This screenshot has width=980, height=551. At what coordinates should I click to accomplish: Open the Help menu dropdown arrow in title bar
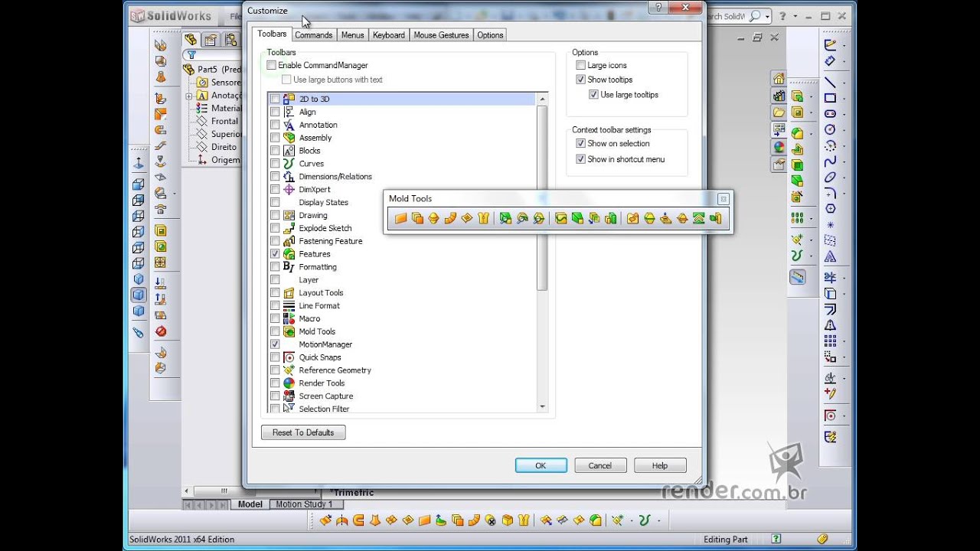(x=795, y=16)
